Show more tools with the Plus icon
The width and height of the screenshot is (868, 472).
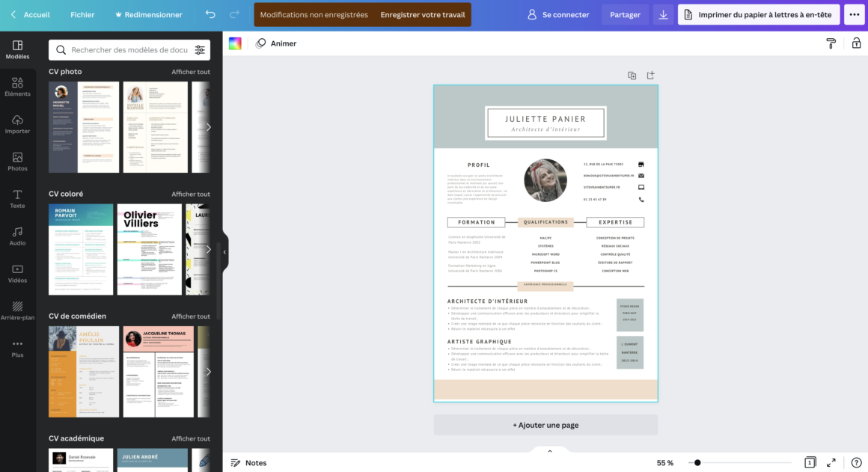pyautogui.click(x=17, y=348)
